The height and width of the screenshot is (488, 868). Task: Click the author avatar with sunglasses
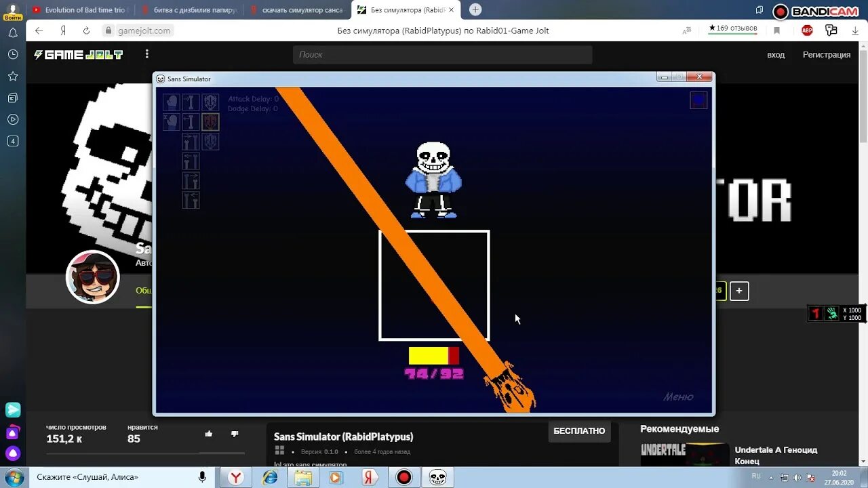(93, 277)
